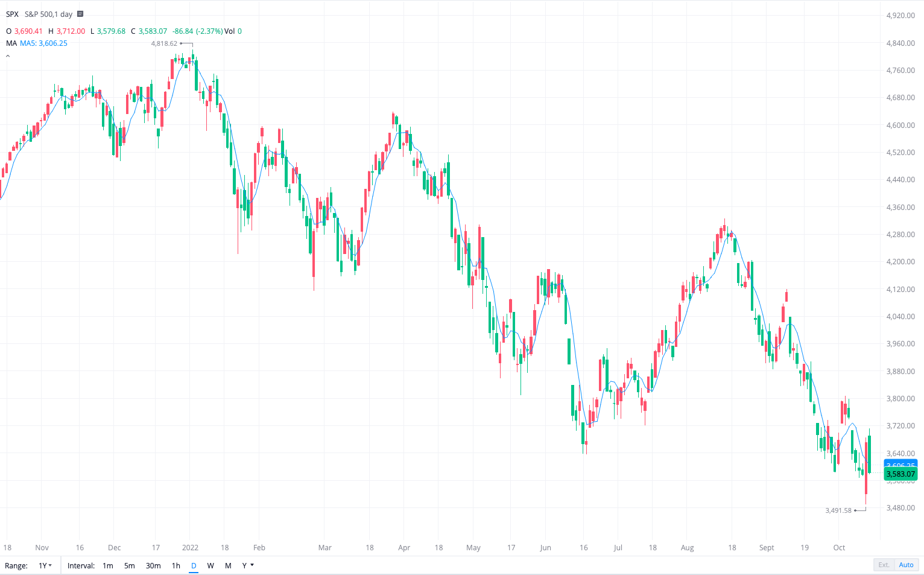924x575 pixels.
Task: Click the highlighted D daily interval link
Action: tap(193, 565)
